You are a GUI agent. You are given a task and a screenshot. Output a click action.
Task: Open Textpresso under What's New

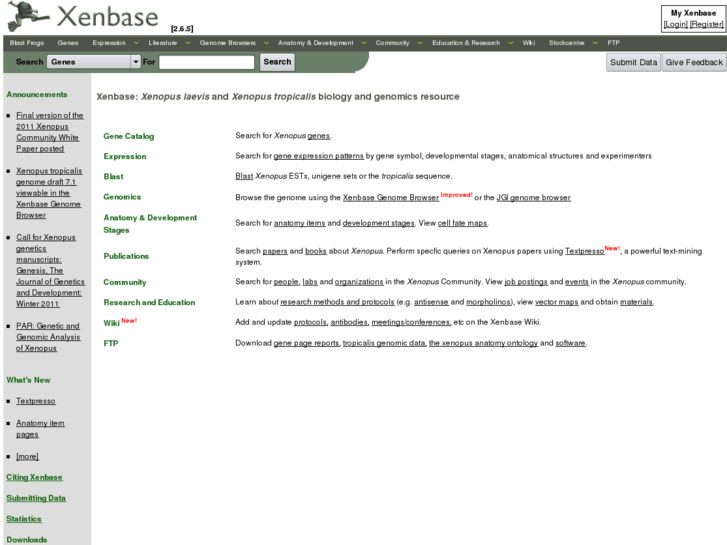[36, 401]
